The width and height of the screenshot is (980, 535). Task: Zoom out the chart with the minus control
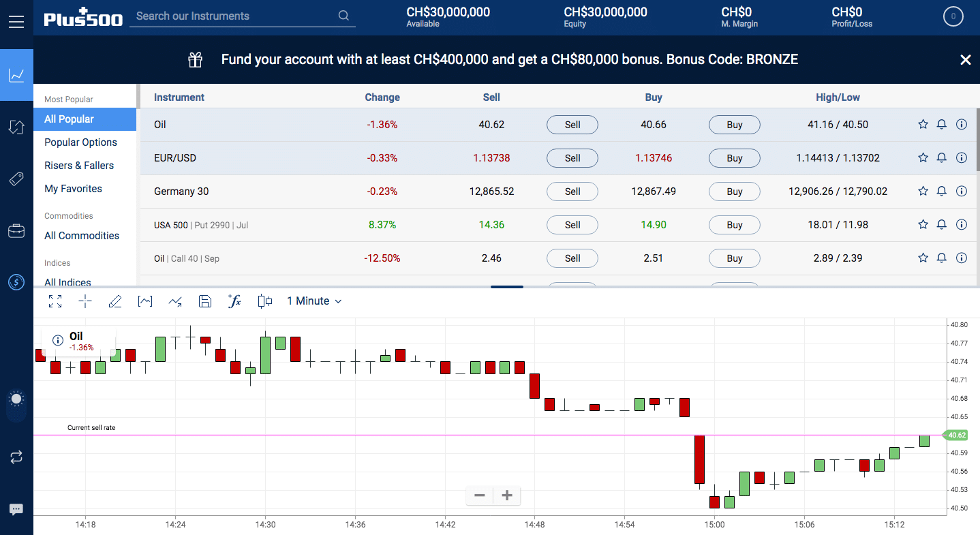(479, 495)
